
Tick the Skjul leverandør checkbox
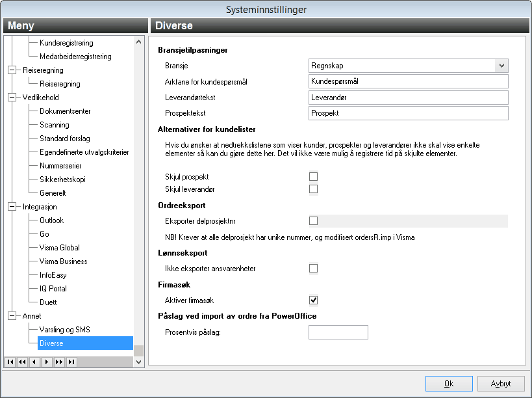point(314,189)
